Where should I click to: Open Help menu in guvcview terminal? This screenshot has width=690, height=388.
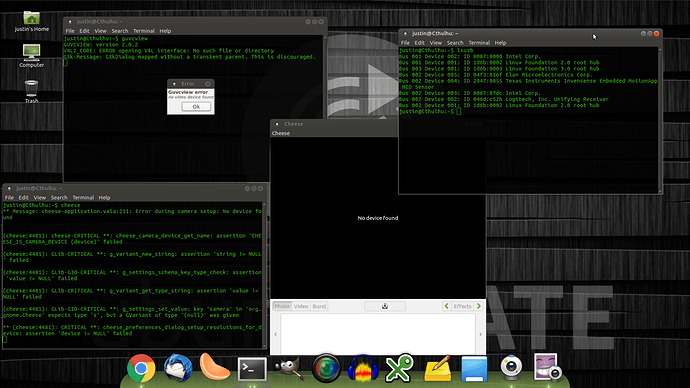point(165,31)
